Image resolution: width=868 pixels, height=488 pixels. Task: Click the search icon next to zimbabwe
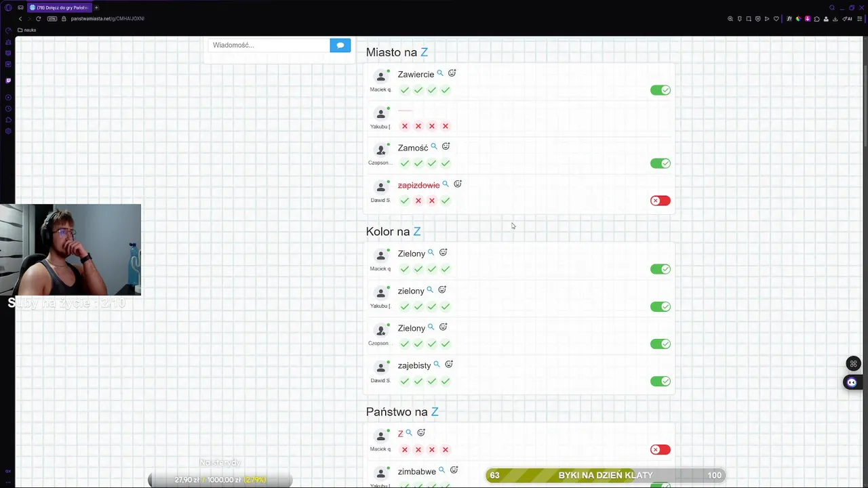(441, 470)
